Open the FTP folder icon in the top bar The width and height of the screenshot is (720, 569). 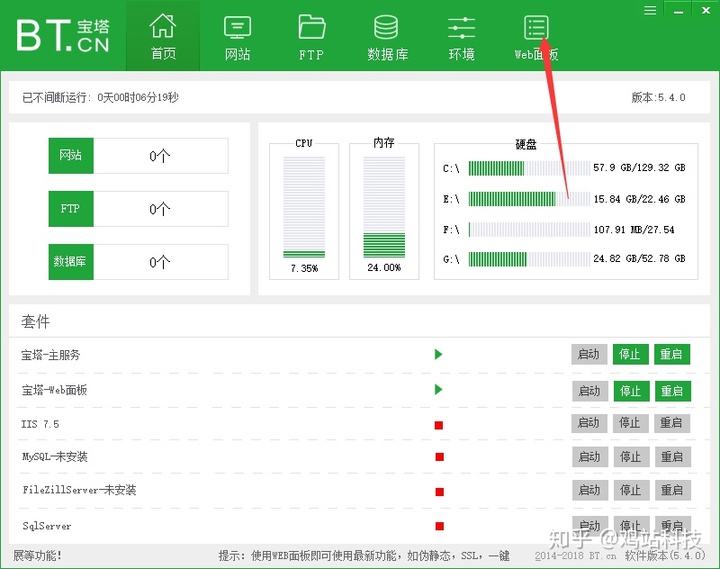(311, 27)
